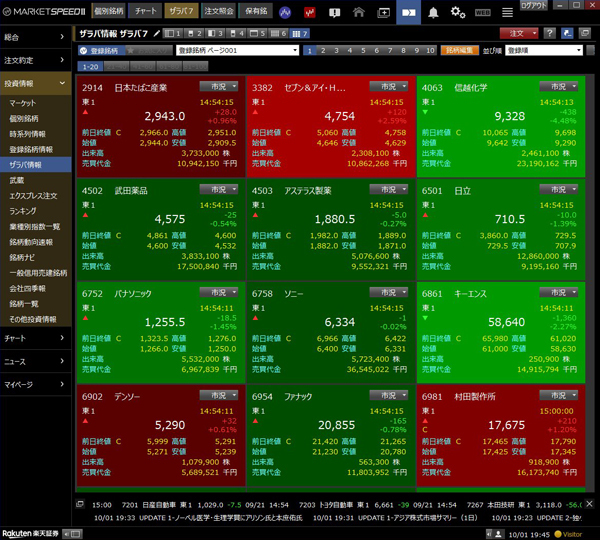This screenshot has width=600, height=540.
Task: Select layout 7 icon
Action: point(300,34)
